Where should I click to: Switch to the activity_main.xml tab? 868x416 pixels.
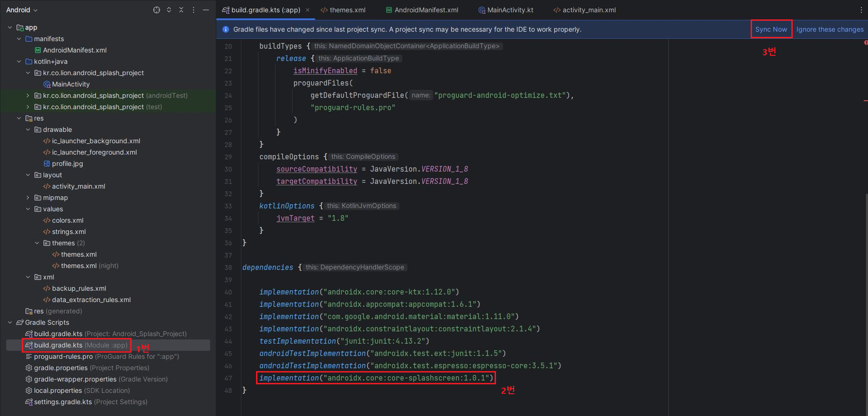pos(585,10)
